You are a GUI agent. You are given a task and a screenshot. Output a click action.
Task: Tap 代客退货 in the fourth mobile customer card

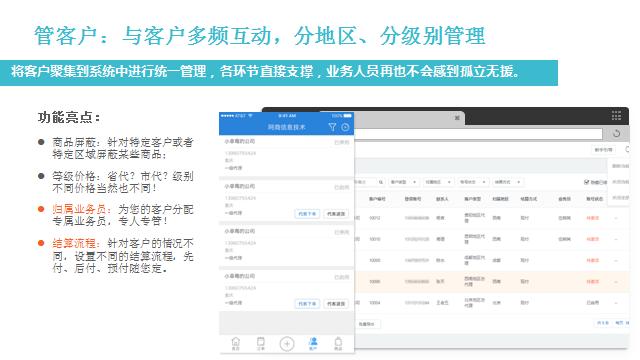click(x=336, y=304)
